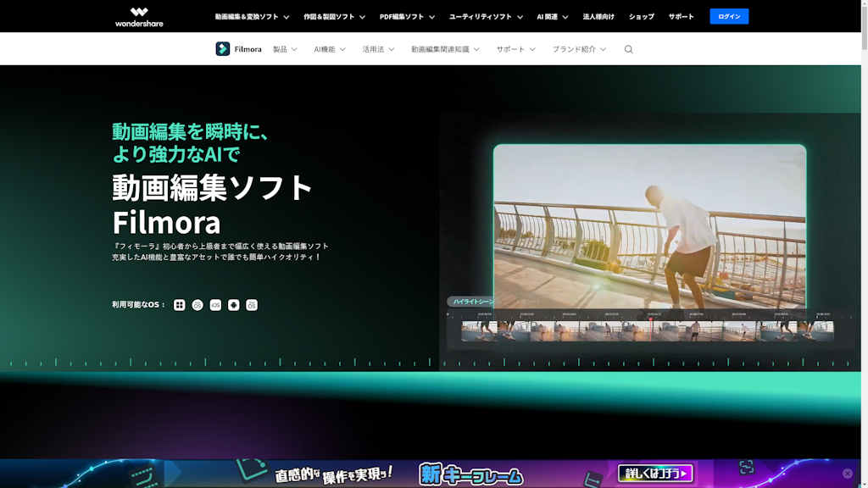
Task: Open the 法人様向け menu item
Action: click(x=598, y=17)
